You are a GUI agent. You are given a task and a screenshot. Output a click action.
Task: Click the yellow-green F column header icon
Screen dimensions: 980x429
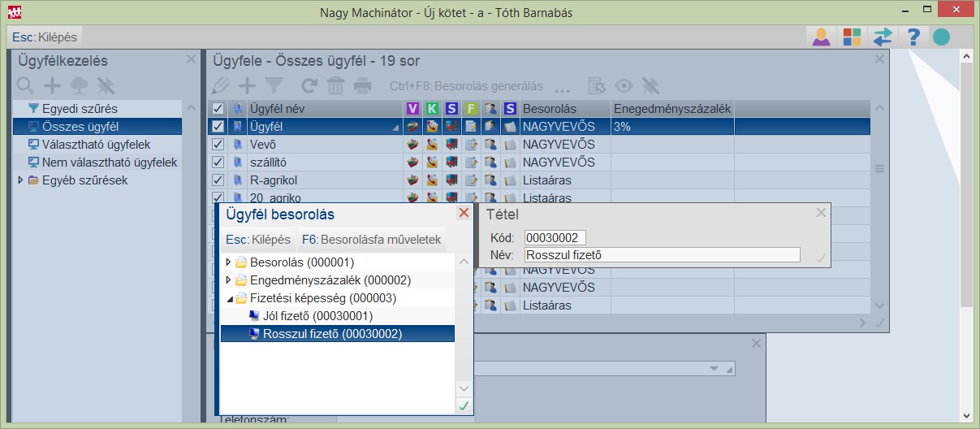click(471, 108)
